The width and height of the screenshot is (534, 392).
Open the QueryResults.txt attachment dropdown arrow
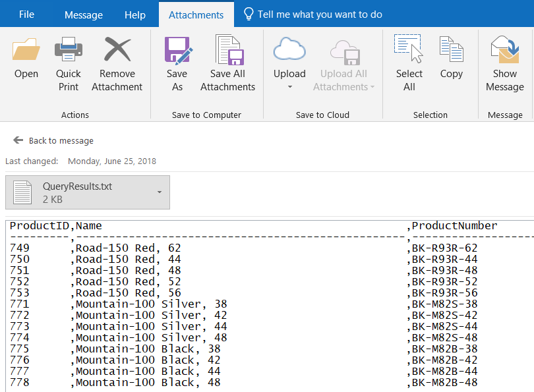pos(160,192)
